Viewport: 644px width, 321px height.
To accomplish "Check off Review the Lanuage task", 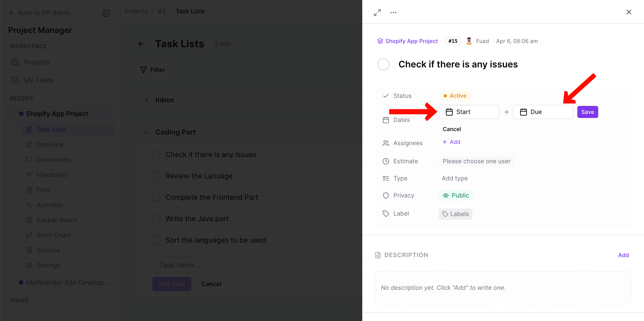I will (x=156, y=176).
